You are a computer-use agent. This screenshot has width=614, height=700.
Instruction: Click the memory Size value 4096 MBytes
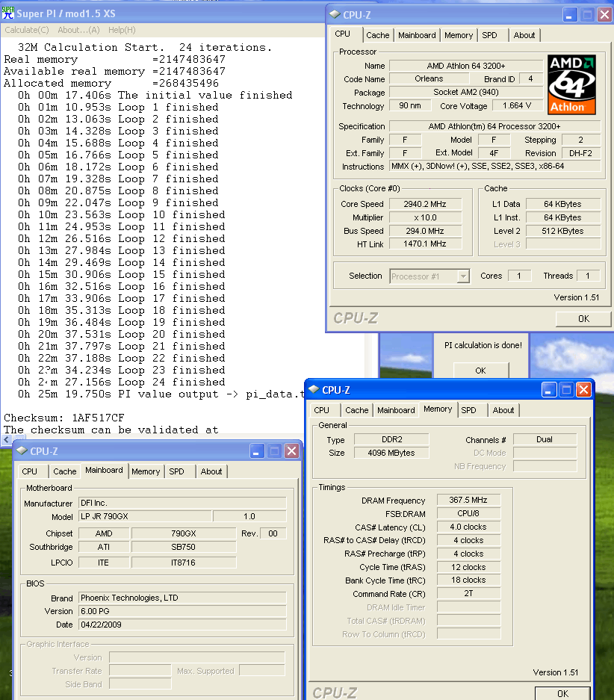[391, 453]
